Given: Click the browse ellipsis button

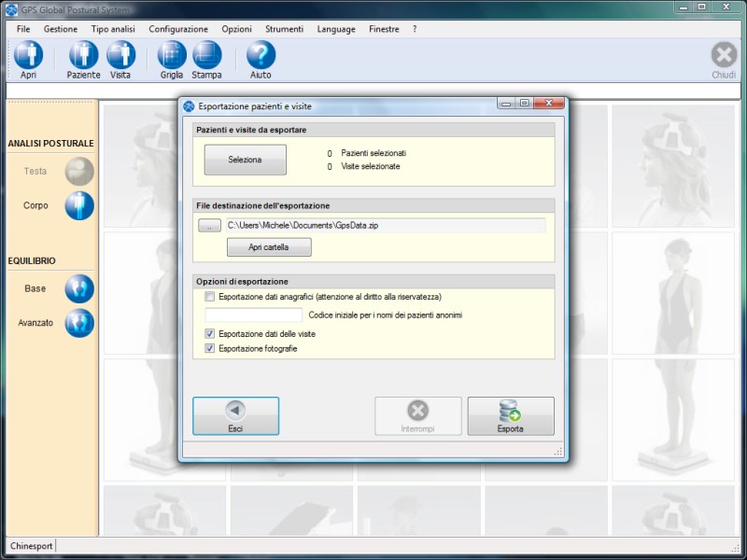Looking at the screenshot, I should (209, 226).
